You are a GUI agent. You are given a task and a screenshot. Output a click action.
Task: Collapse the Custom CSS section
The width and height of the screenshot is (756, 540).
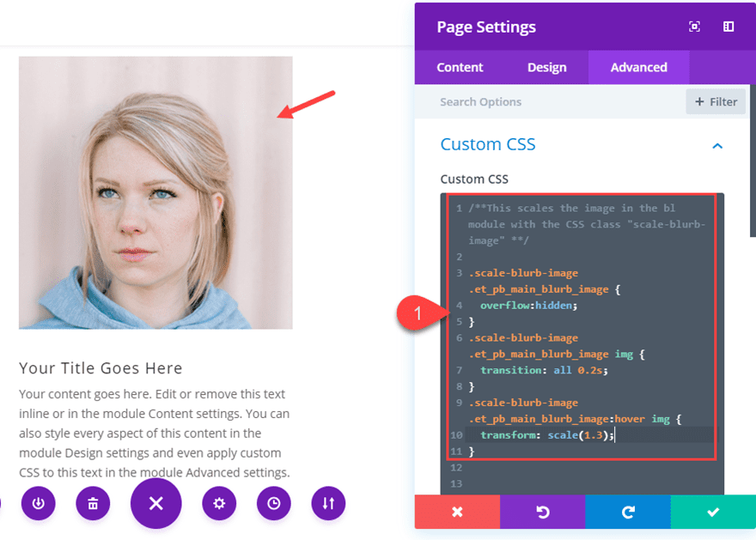[716, 146]
